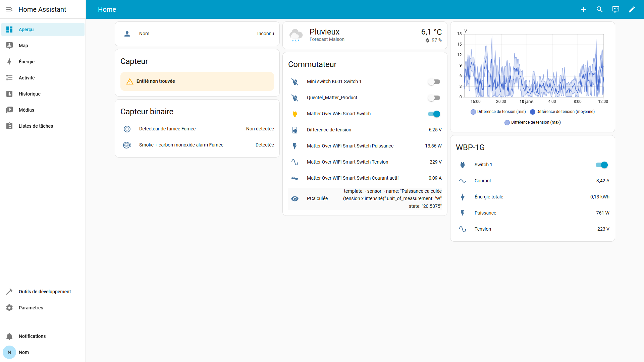Turn off Matter Over WiFi Smart Switch
The image size is (644, 362).
(434, 114)
